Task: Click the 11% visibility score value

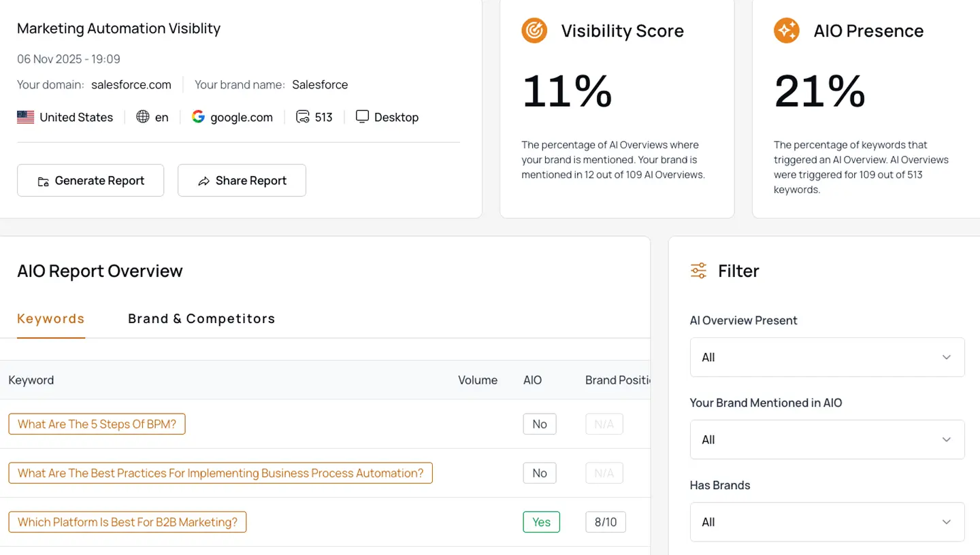Action: point(567,90)
